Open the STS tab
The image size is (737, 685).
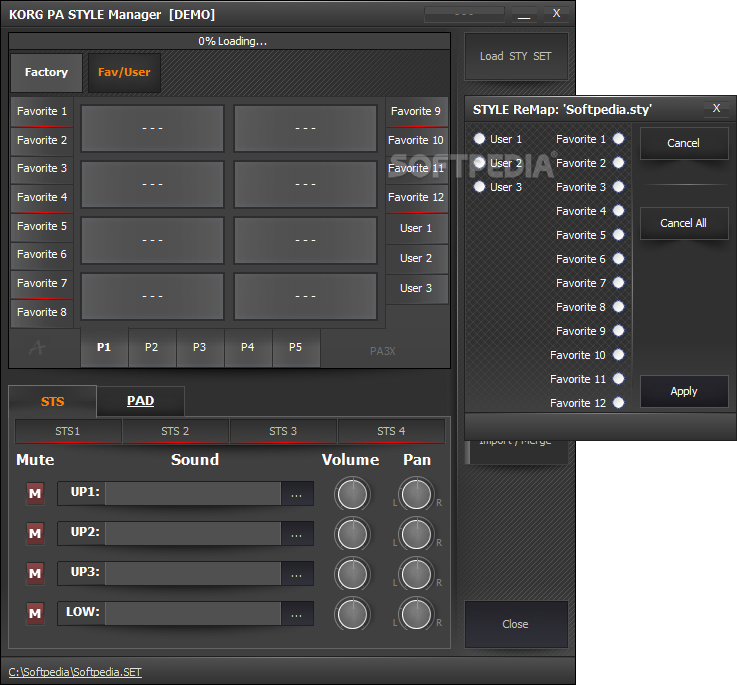click(52, 402)
